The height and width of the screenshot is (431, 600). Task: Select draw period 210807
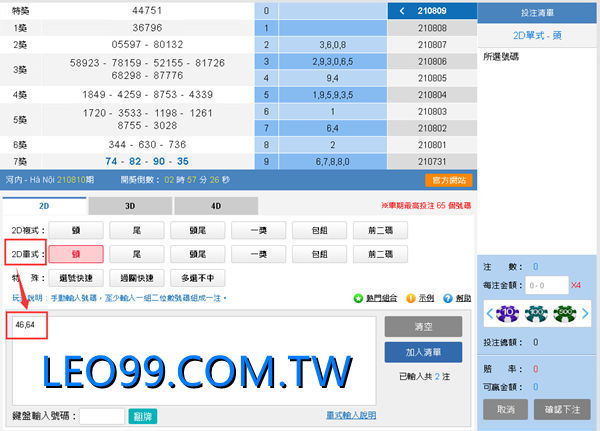click(x=432, y=45)
